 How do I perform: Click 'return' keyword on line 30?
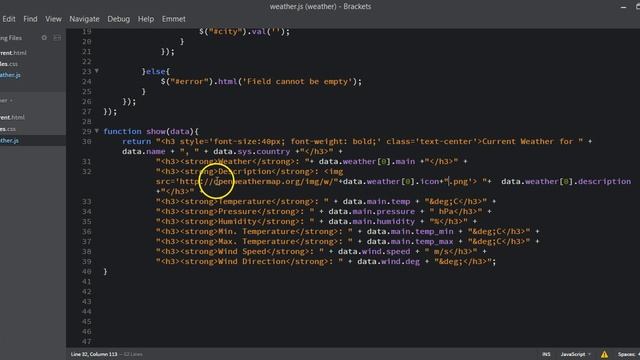pos(136,141)
